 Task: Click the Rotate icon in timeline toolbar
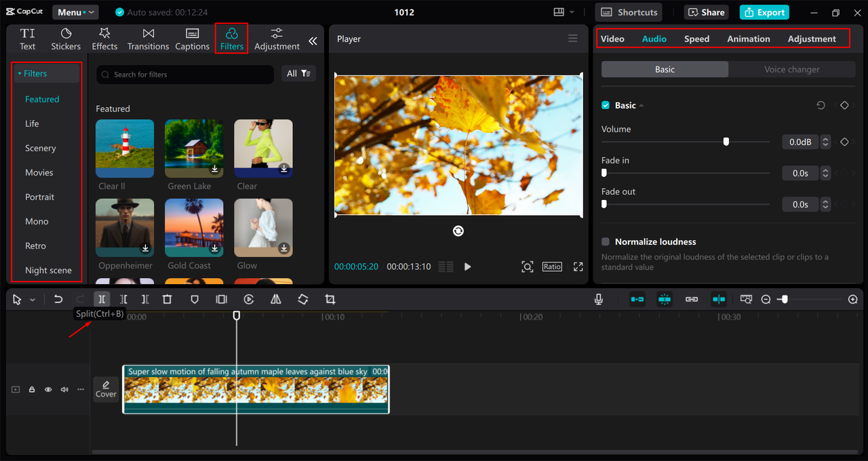[x=303, y=299]
